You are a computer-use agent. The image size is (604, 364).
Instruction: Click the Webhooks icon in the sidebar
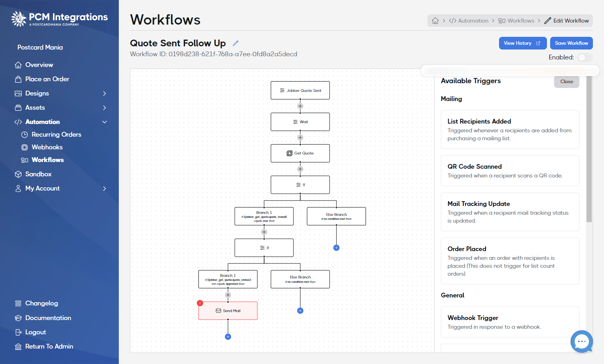[x=25, y=147]
